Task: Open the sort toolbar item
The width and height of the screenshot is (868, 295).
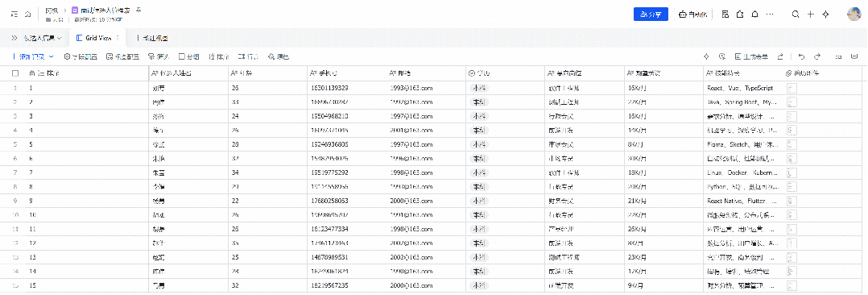Action: (219, 56)
